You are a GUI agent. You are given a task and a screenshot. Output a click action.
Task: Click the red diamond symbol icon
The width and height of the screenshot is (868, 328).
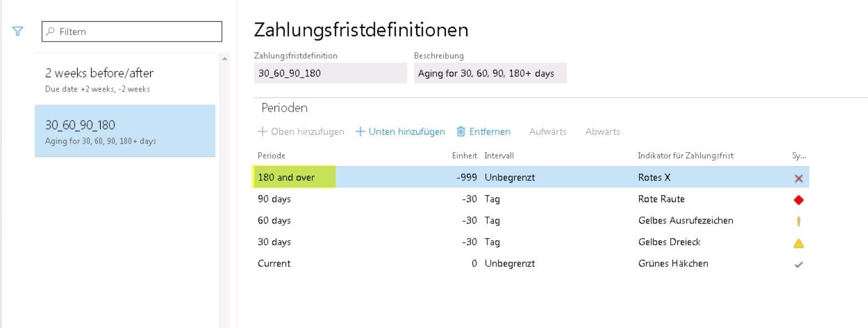point(799,200)
